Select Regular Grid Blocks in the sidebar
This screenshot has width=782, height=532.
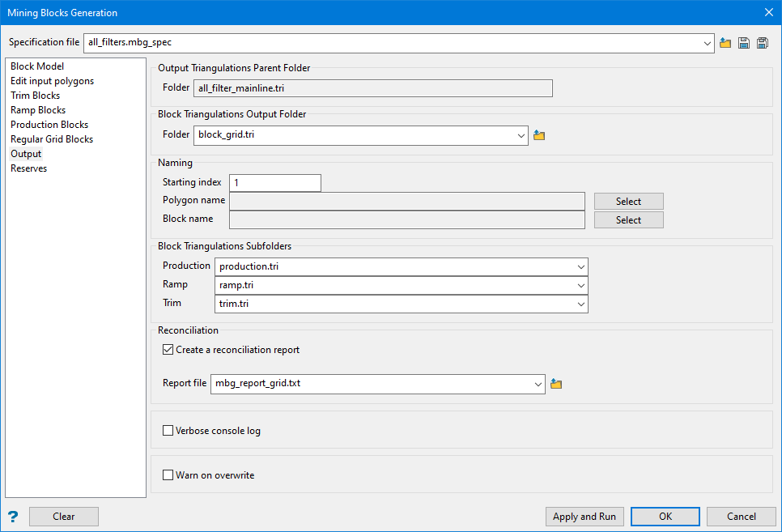tap(52, 139)
